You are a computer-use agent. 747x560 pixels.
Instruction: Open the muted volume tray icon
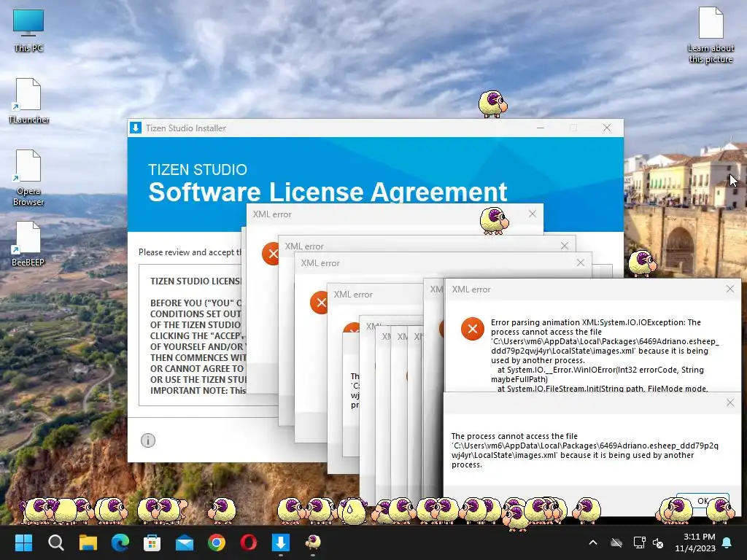click(x=658, y=542)
